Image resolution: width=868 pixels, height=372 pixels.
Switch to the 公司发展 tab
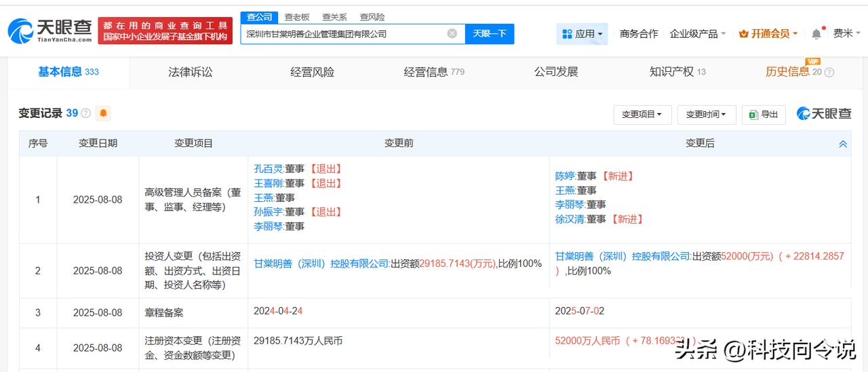click(x=556, y=72)
